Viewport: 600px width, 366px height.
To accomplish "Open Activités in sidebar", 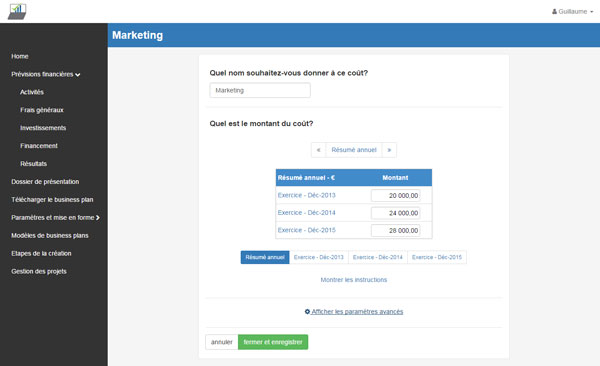I will 32,92.
